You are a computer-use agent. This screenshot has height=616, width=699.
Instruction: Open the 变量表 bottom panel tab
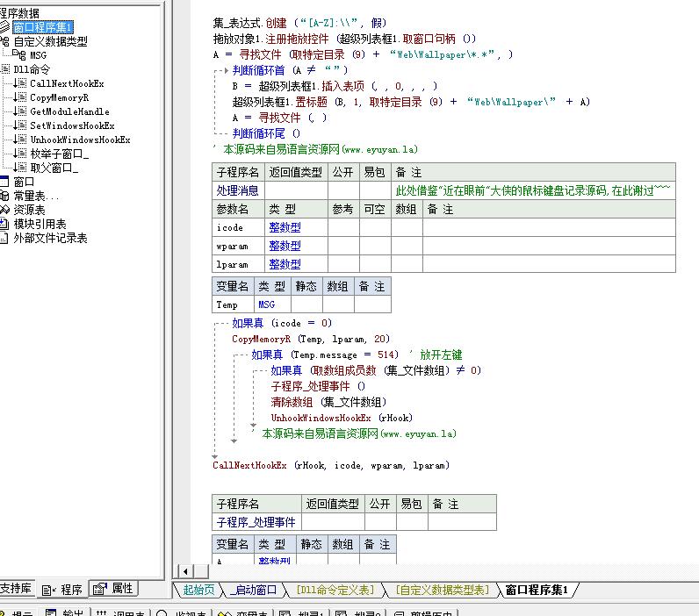pos(243,612)
